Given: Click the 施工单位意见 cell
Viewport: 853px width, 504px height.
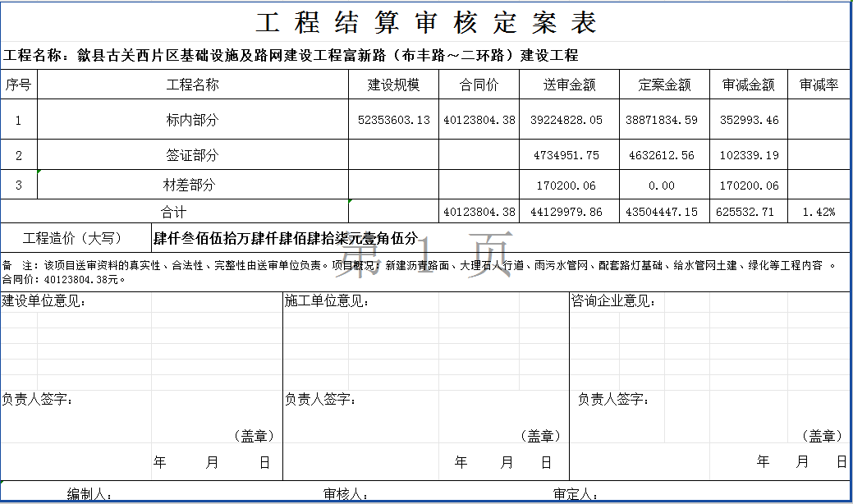Looking at the screenshot, I should [x=326, y=301].
